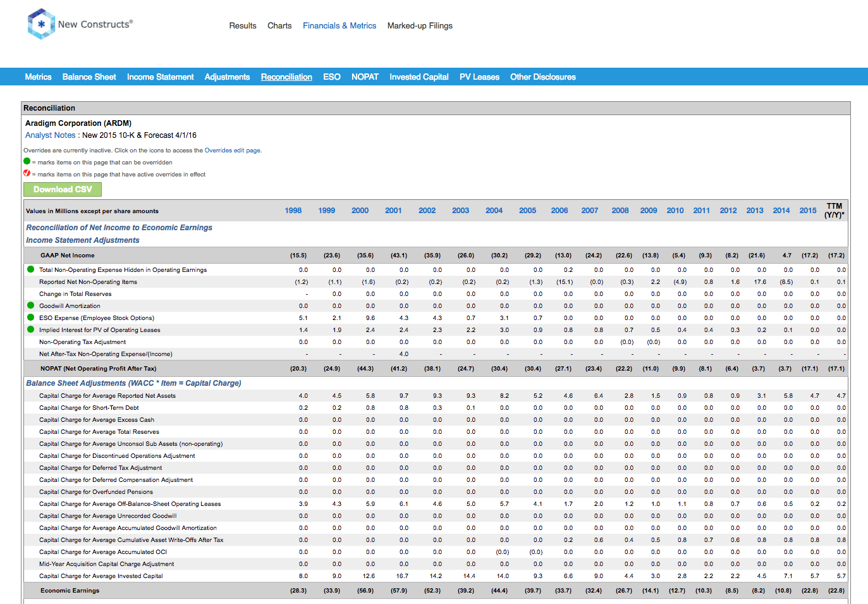Select the Reconciliation tab
868x604 pixels.
(286, 77)
